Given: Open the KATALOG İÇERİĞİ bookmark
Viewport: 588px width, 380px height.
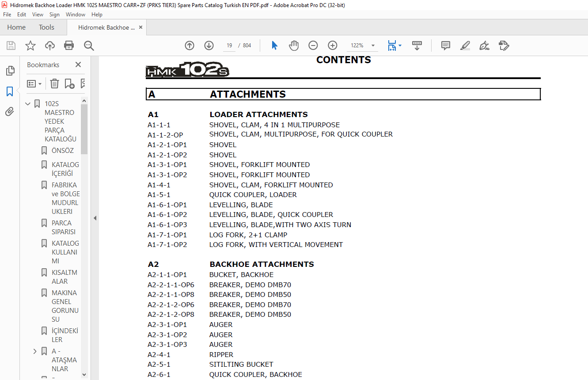Looking at the screenshot, I should (65, 169).
